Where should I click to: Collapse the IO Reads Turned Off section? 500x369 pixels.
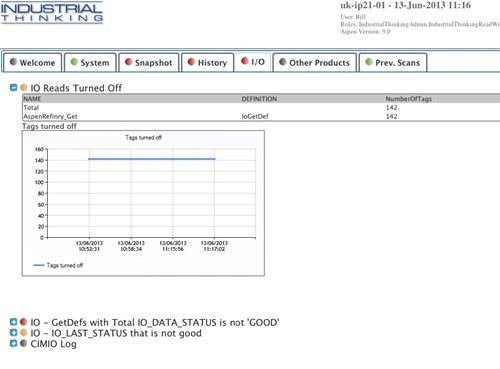(x=13, y=88)
